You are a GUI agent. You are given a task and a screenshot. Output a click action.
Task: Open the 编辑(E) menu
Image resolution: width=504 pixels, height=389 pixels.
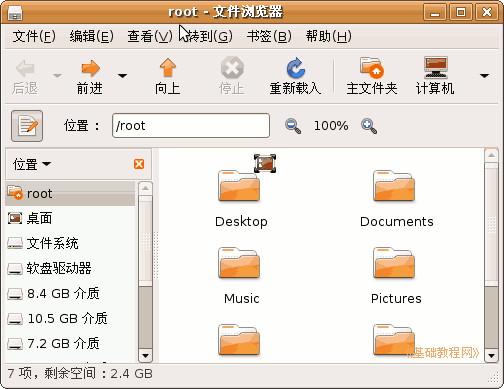tap(92, 36)
